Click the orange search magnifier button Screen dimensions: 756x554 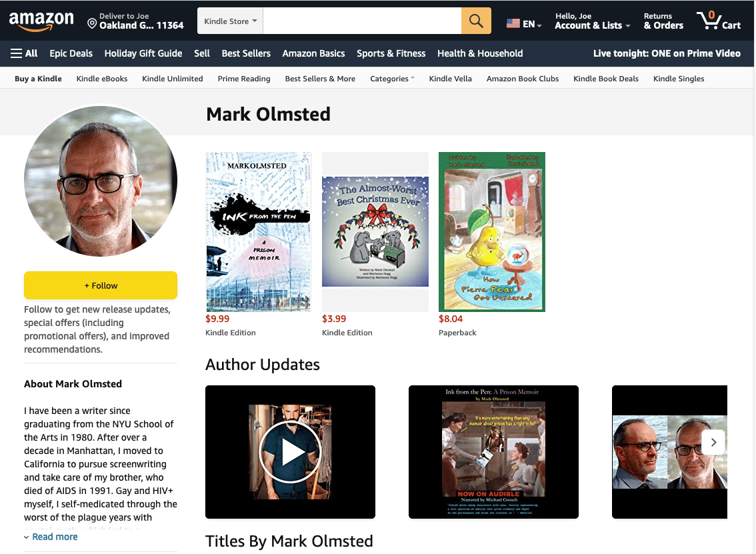[x=476, y=21]
